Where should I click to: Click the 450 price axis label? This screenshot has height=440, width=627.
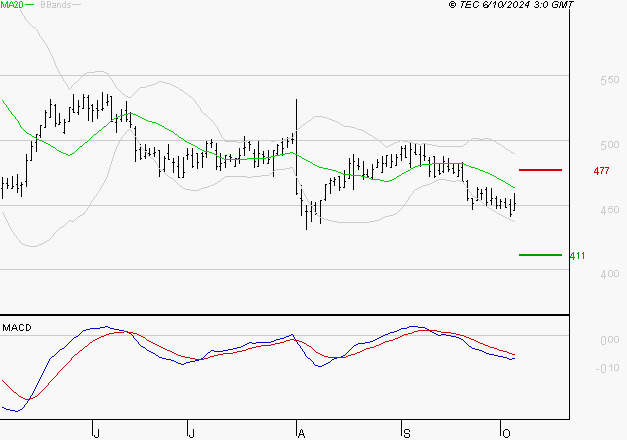point(610,210)
